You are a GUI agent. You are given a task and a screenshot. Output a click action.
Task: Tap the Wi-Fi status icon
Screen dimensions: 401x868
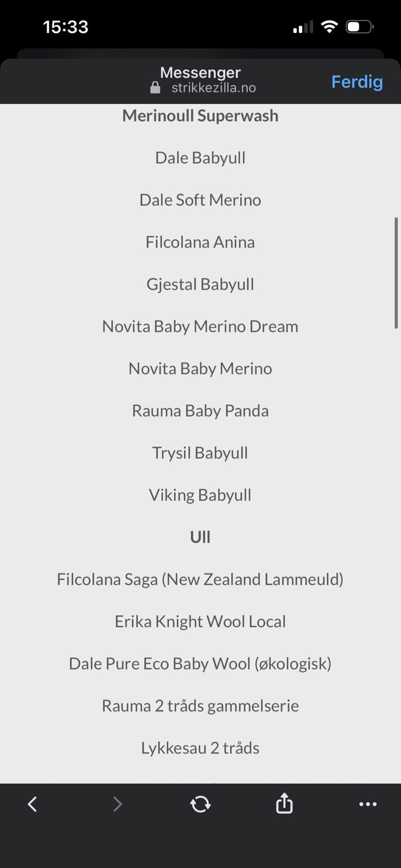point(329,27)
